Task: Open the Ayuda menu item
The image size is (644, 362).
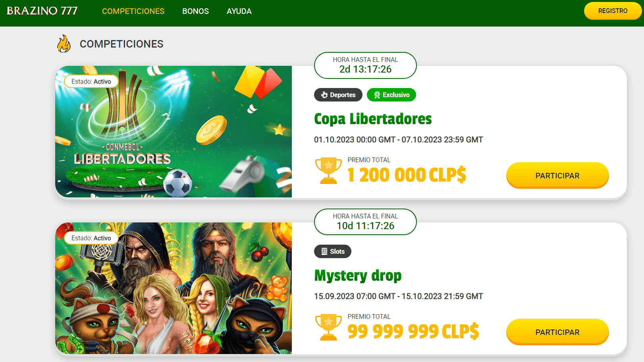Action: 239,11
